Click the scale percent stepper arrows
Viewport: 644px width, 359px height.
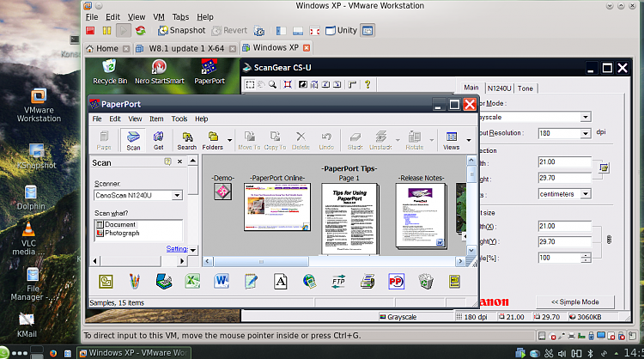tap(586, 258)
